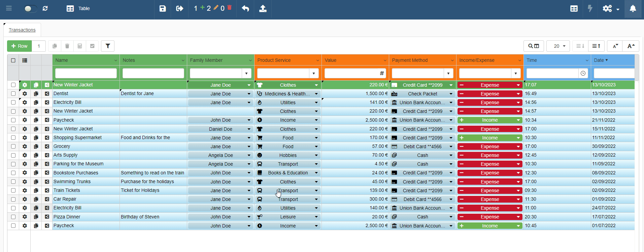This screenshot has height=252, width=644.
Task: Toggle the switch in top bar
Action: click(x=30, y=8)
